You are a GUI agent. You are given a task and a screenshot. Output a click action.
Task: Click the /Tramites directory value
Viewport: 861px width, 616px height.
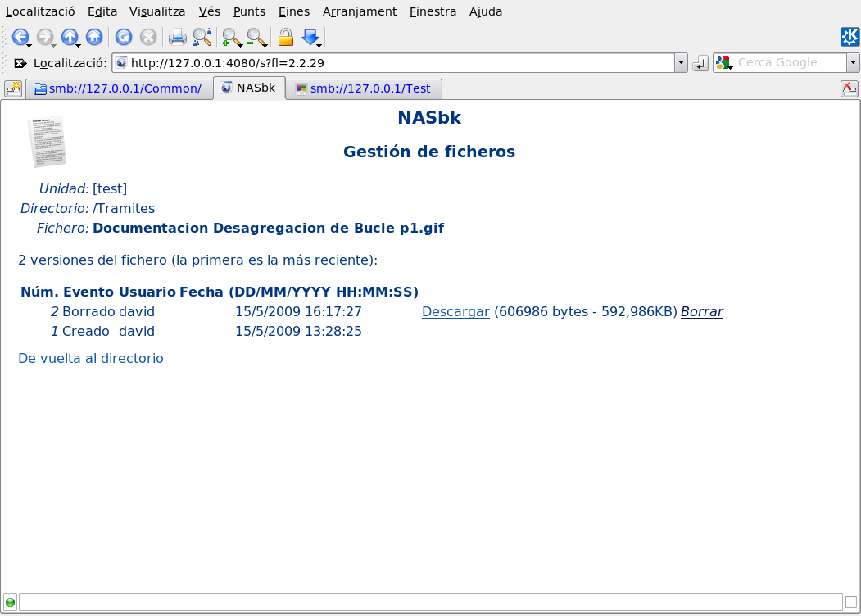(124, 208)
